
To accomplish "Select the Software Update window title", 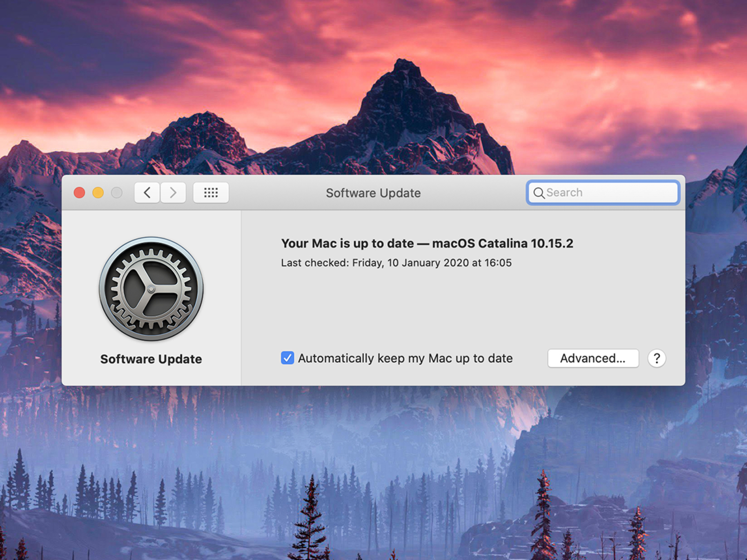I will point(373,193).
